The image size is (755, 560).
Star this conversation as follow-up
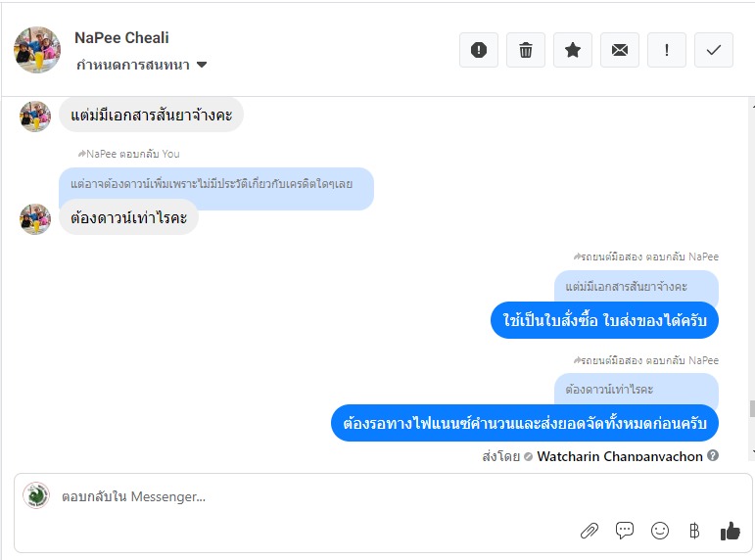click(573, 50)
